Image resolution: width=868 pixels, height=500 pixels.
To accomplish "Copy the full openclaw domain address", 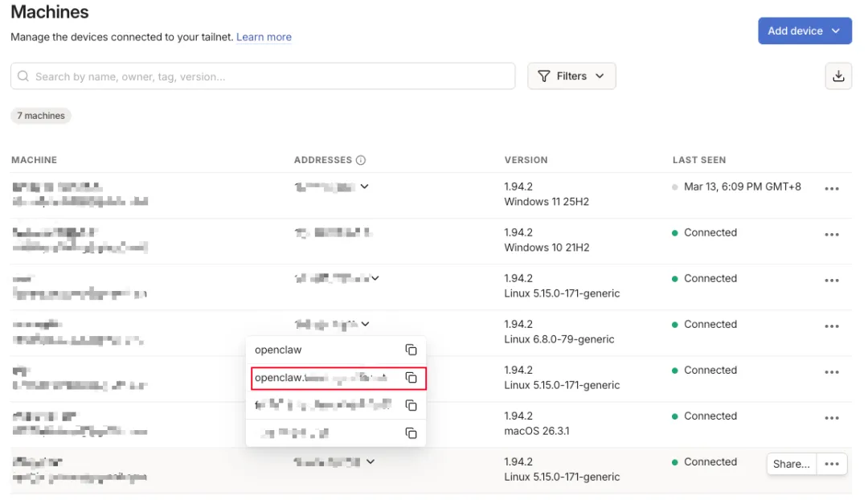I will [x=411, y=378].
